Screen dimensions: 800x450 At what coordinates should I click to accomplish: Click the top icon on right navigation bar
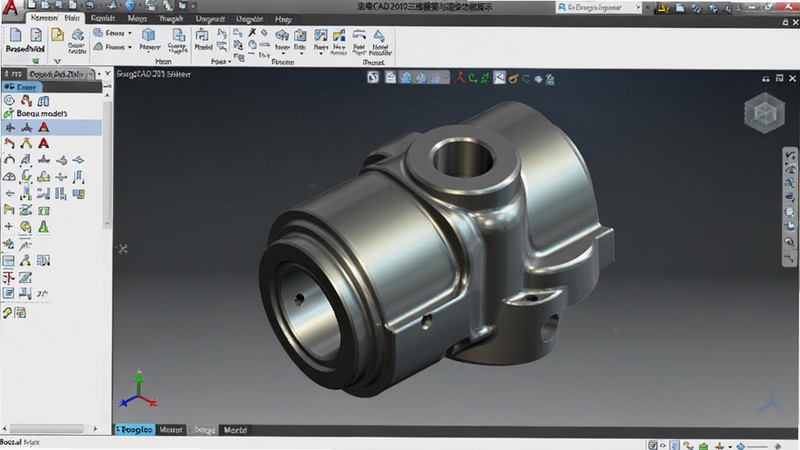[790, 156]
